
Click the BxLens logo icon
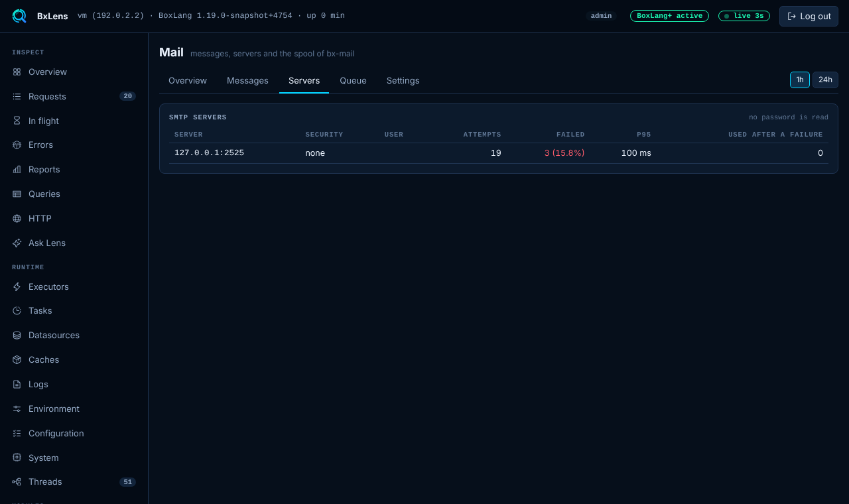point(19,16)
